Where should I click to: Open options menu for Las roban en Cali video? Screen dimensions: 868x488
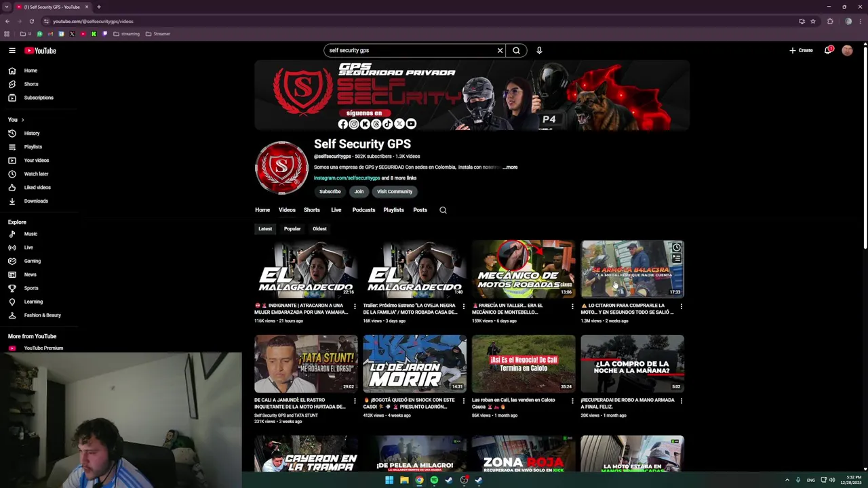pyautogui.click(x=572, y=401)
